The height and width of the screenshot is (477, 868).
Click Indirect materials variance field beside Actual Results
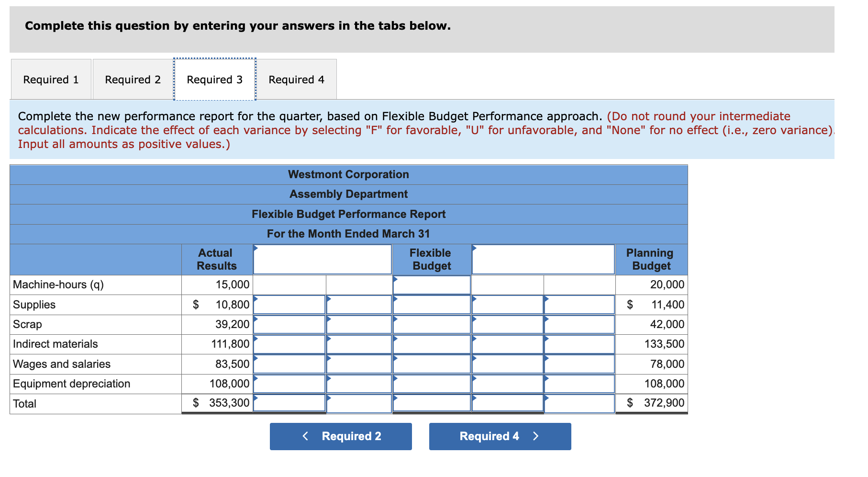pos(289,344)
